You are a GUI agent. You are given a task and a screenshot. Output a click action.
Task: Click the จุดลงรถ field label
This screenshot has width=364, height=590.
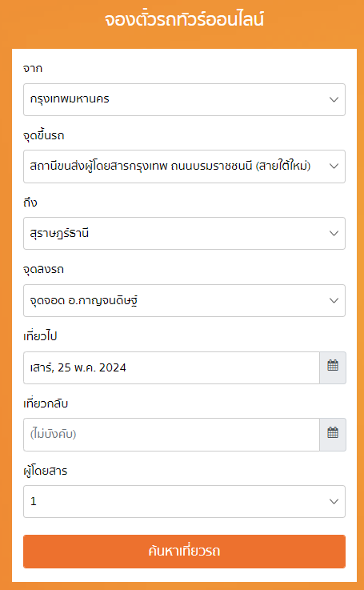(44, 270)
